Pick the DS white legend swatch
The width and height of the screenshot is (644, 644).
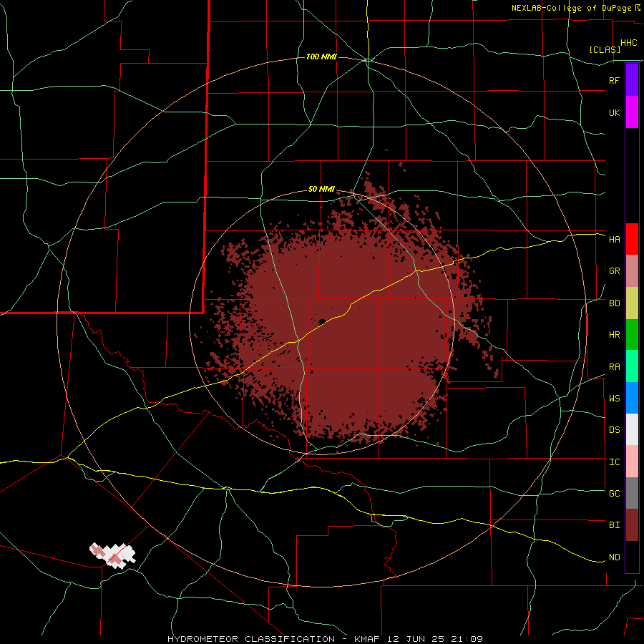[x=632, y=429]
